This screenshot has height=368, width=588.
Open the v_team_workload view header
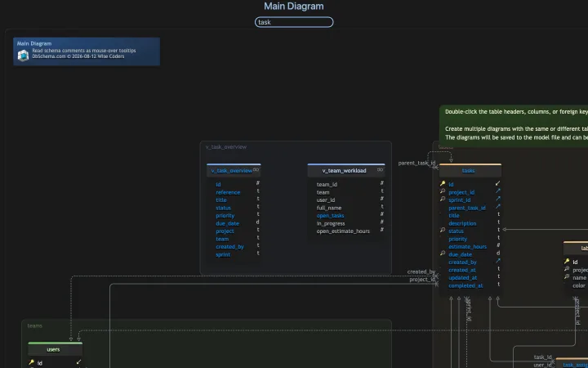(346, 170)
